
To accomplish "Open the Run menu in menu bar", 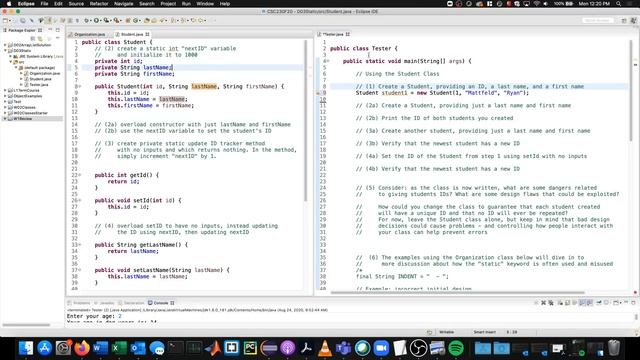I will coord(186,4).
